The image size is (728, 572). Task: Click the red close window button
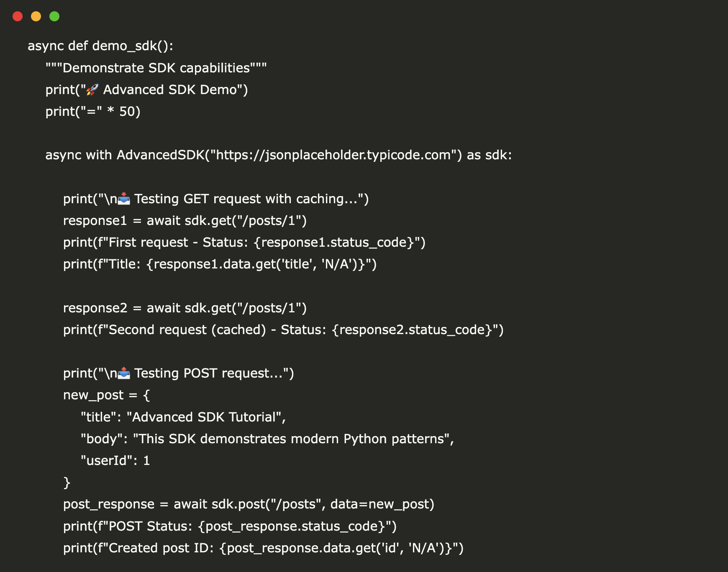(18, 16)
